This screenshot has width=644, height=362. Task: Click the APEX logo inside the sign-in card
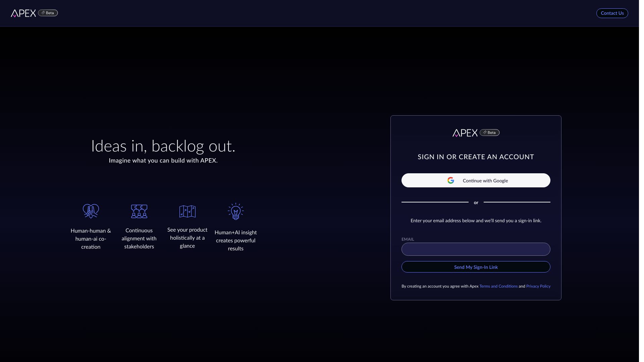(466, 133)
